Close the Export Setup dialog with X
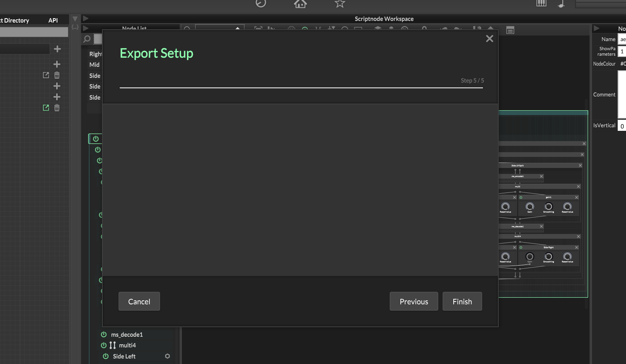626x364 pixels. [x=490, y=38]
